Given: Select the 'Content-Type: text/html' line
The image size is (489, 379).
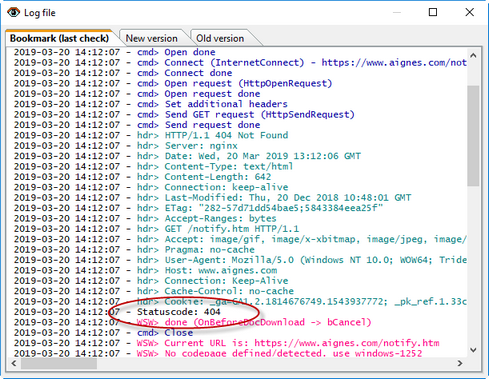Looking at the screenshot, I should 153,166.
